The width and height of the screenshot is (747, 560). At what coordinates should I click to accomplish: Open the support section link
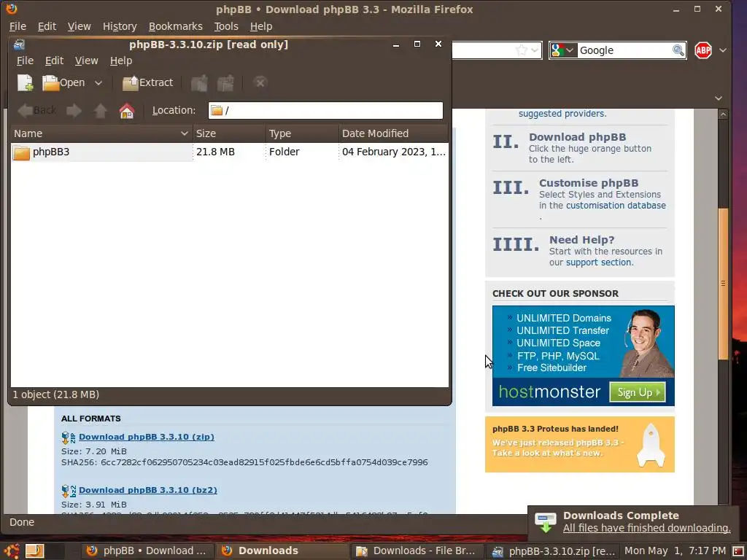599,262
